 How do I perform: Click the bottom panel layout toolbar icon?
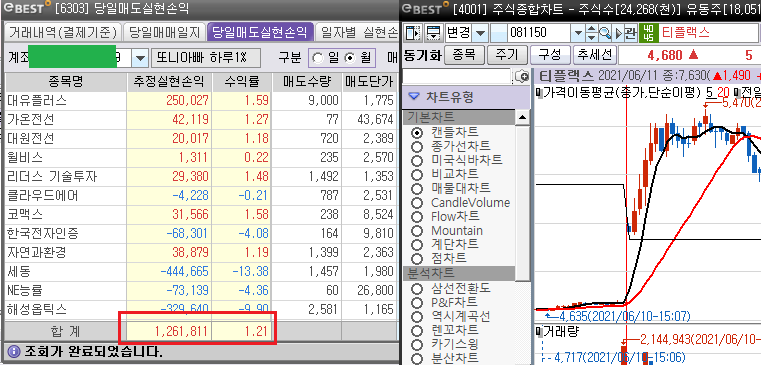click(433, 33)
